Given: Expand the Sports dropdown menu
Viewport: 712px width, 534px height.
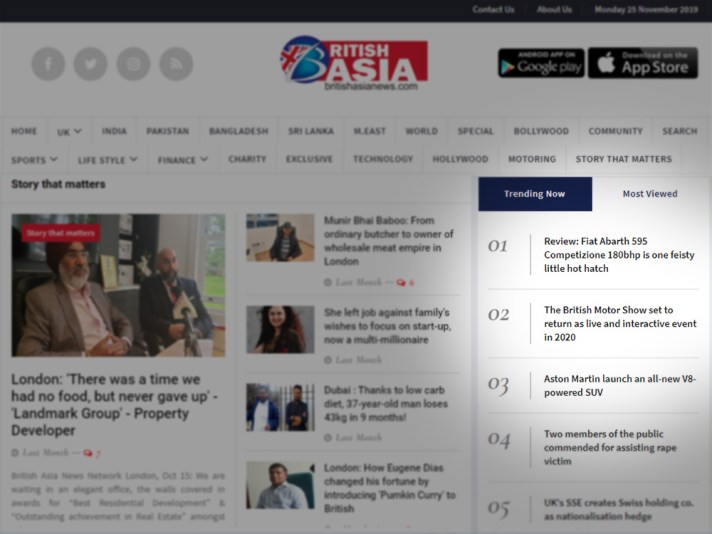Looking at the screenshot, I should [x=34, y=160].
